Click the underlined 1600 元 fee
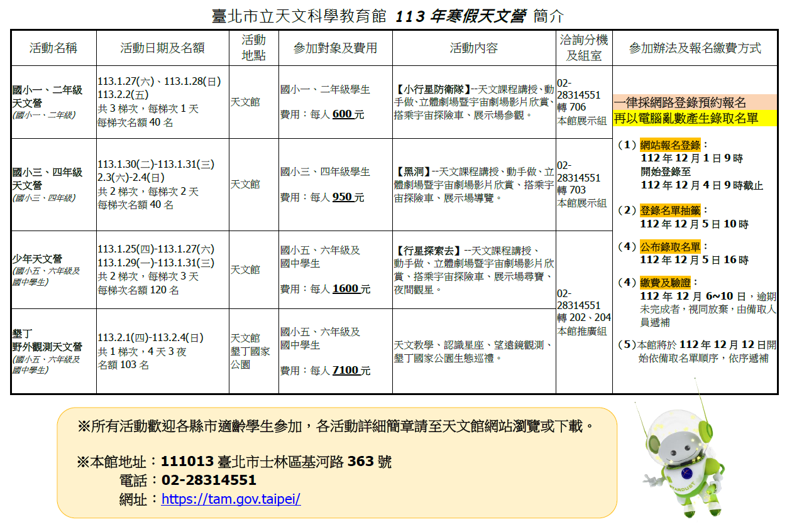This screenshot has height=532, width=787. click(351, 289)
